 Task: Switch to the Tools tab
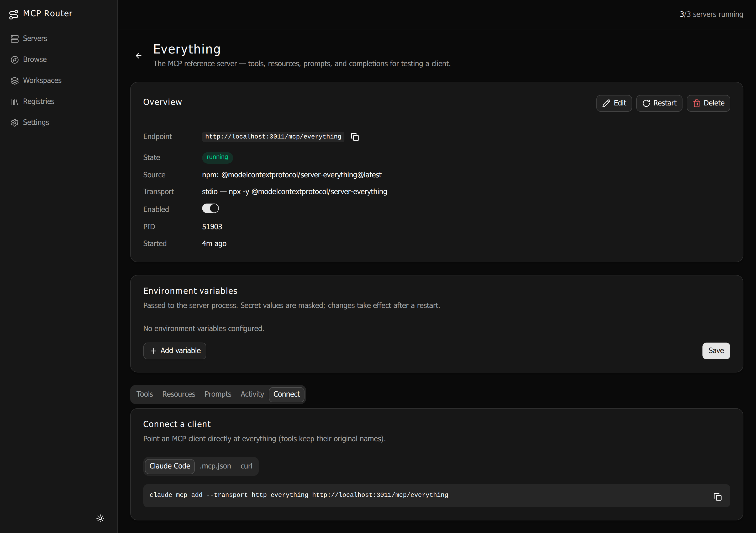coord(145,394)
